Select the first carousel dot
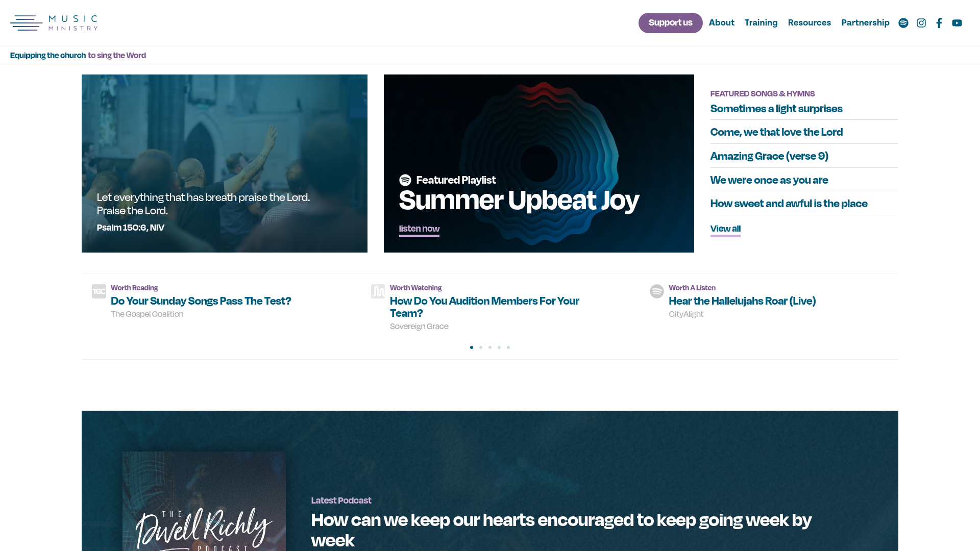 tap(472, 347)
